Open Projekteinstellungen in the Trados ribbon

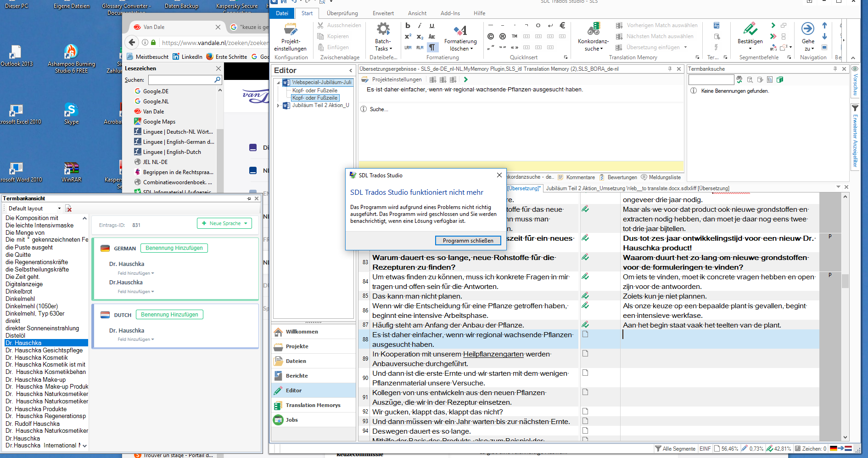pyautogui.click(x=290, y=37)
